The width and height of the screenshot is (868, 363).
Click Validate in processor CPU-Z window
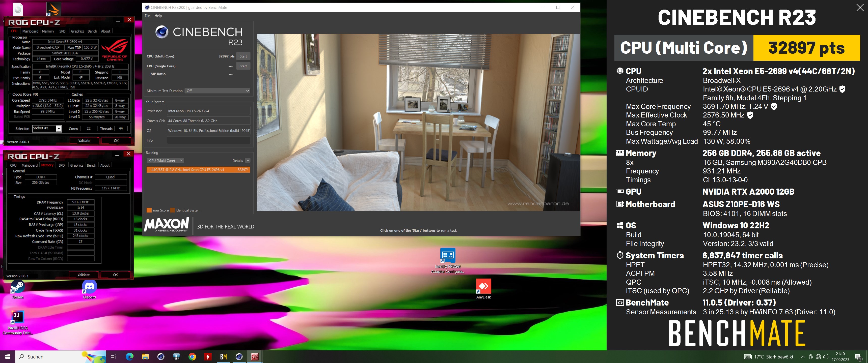(x=84, y=141)
